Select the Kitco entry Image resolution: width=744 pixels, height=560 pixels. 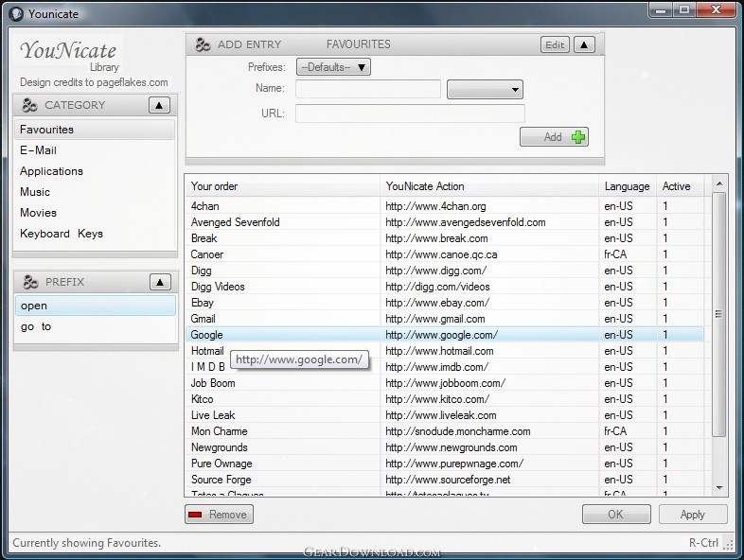click(x=445, y=399)
